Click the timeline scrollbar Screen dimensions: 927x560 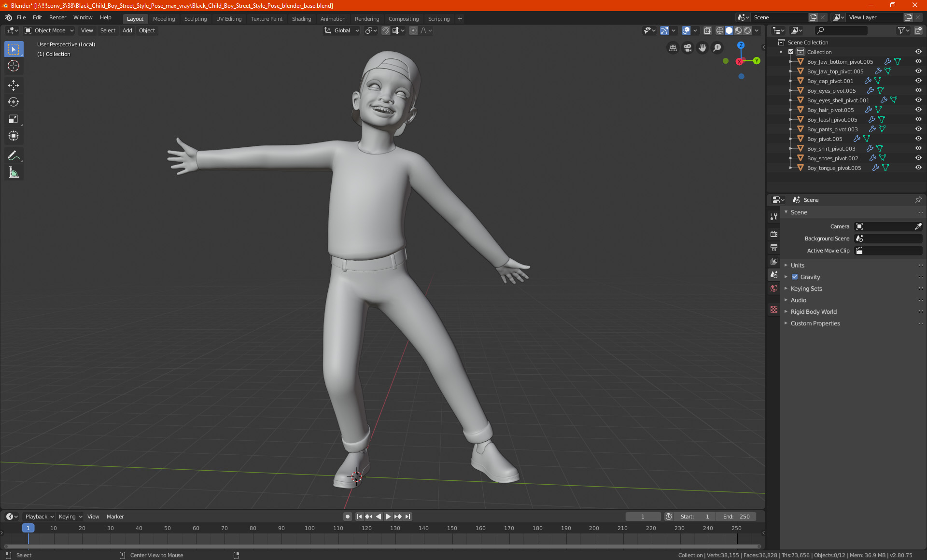pyautogui.click(x=381, y=546)
